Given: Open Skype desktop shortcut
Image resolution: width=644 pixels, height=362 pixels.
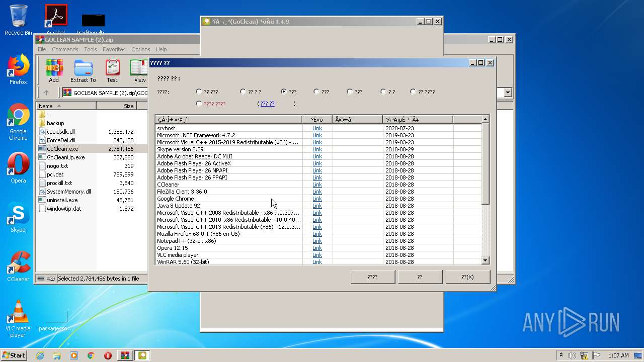Looking at the screenshot, I should pyautogui.click(x=18, y=217).
